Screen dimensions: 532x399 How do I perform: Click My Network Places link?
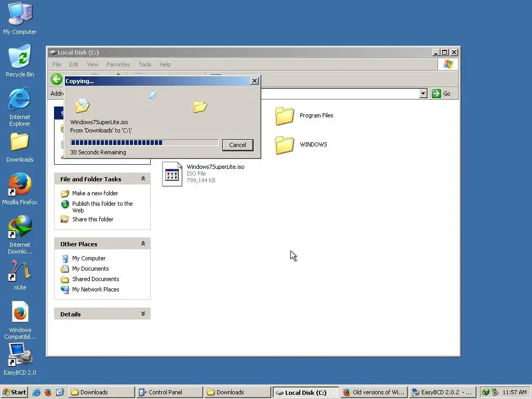tap(96, 289)
